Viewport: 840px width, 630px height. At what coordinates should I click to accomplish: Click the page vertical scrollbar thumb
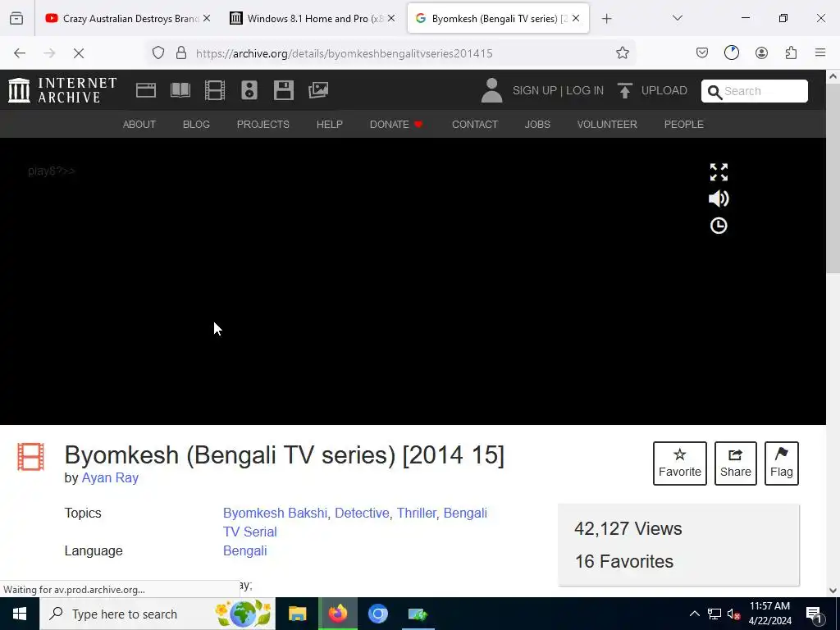click(833, 180)
